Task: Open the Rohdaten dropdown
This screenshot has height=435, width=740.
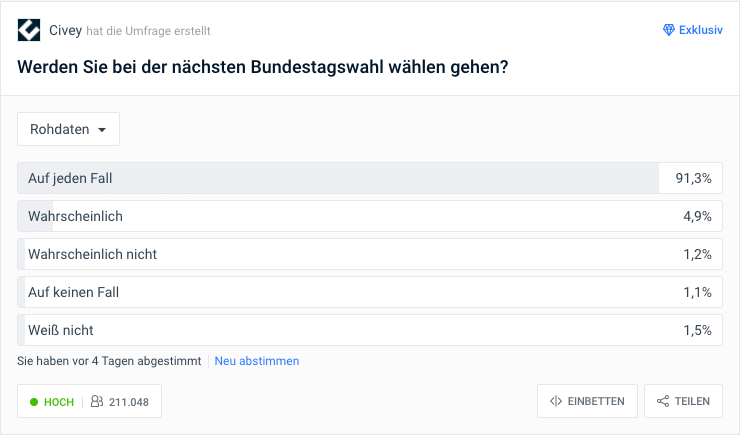Action: (x=68, y=129)
